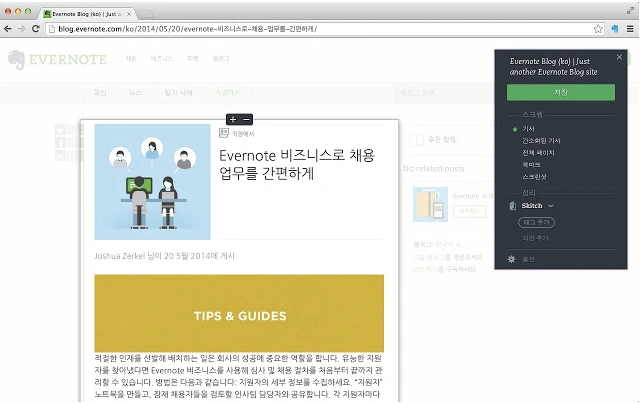The image size is (641, 404).
Task: Switch to the 뉴스 blog tab
Action: tap(135, 93)
